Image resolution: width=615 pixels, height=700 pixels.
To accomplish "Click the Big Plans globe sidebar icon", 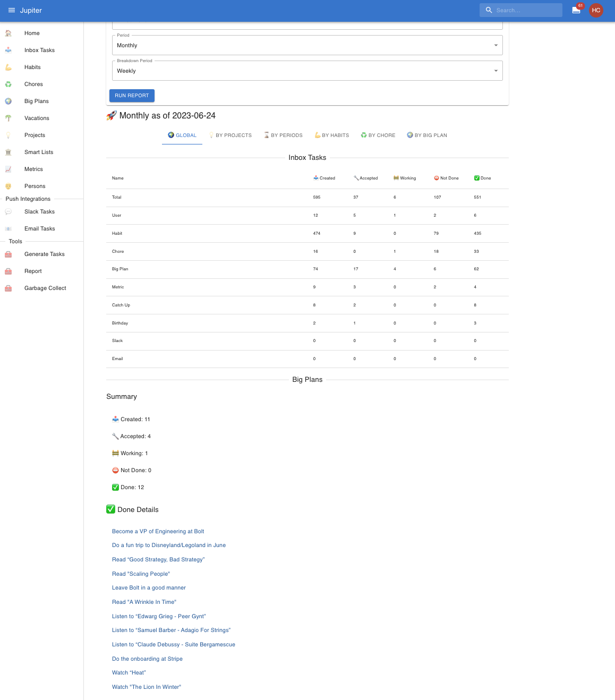I will [8, 101].
